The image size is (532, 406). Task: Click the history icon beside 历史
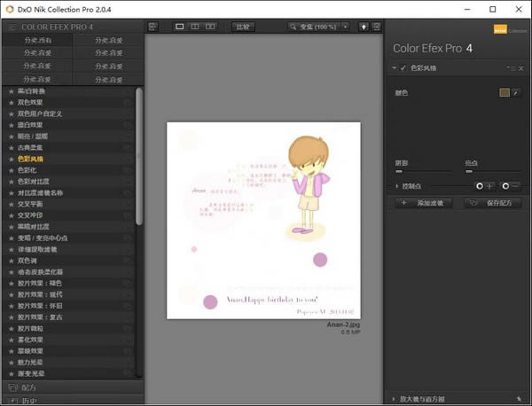click(13, 401)
